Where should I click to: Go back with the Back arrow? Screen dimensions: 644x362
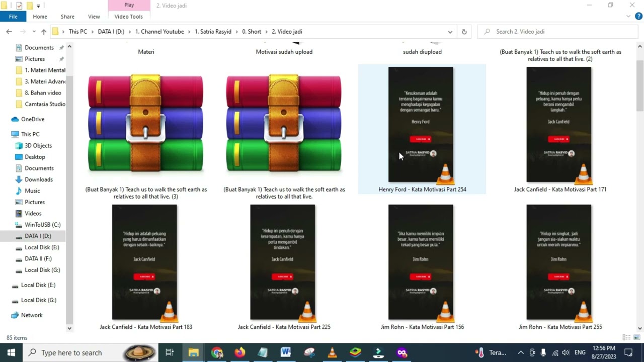[x=9, y=32]
